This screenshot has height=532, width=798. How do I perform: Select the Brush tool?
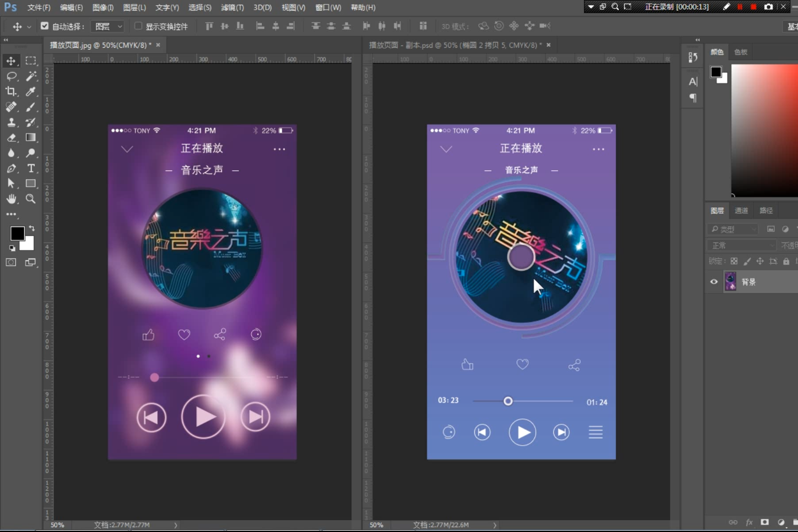pos(31,107)
